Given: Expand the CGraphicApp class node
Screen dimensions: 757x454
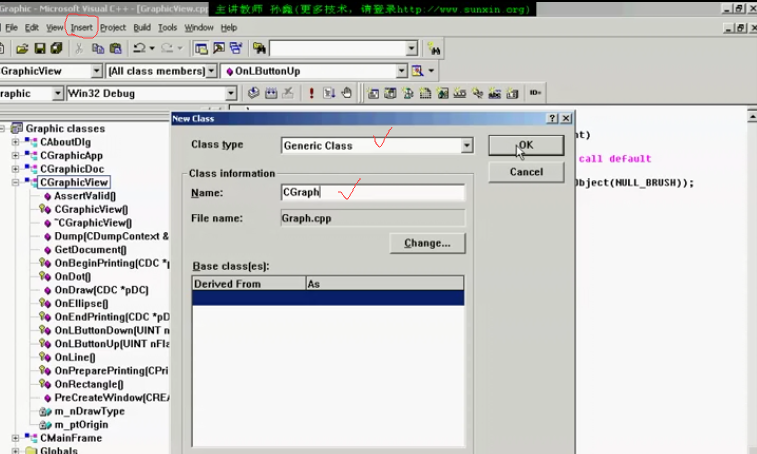Looking at the screenshot, I should [x=15, y=156].
